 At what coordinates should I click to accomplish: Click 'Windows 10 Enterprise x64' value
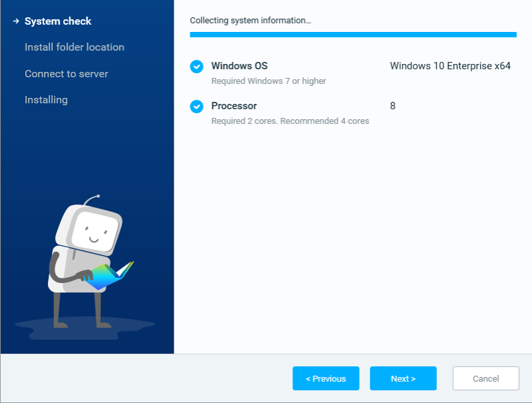point(450,66)
